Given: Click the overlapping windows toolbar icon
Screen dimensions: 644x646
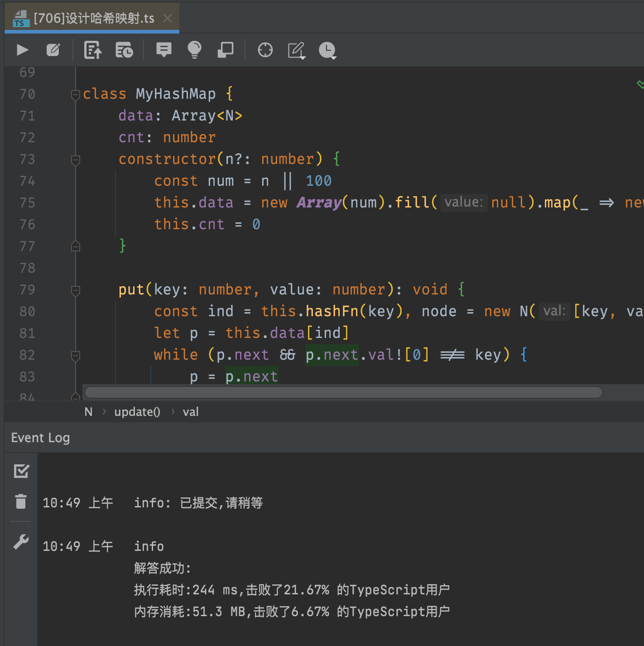Looking at the screenshot, I should pyautogui.click(x=226, y=50).
